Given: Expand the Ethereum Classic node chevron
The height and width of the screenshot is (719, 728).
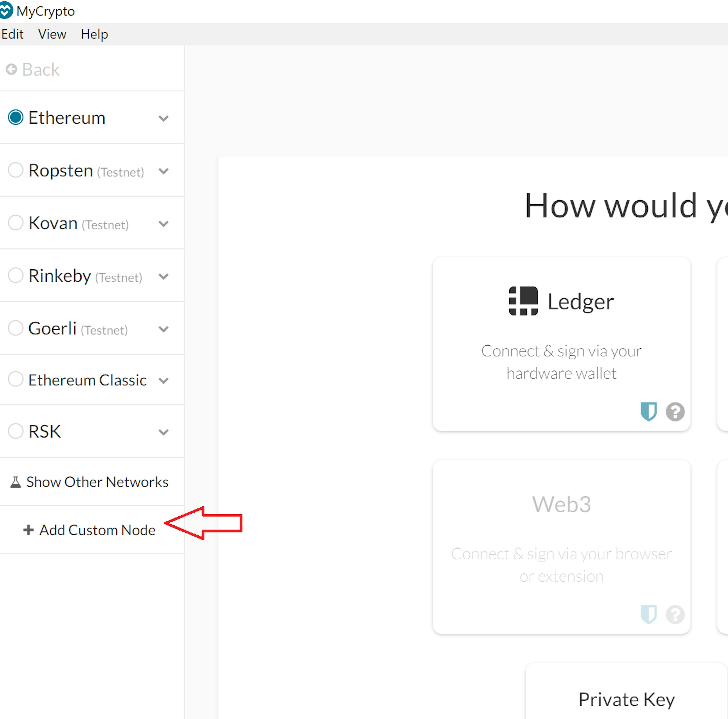Looking at the screenshot, I should pos(163,380).
